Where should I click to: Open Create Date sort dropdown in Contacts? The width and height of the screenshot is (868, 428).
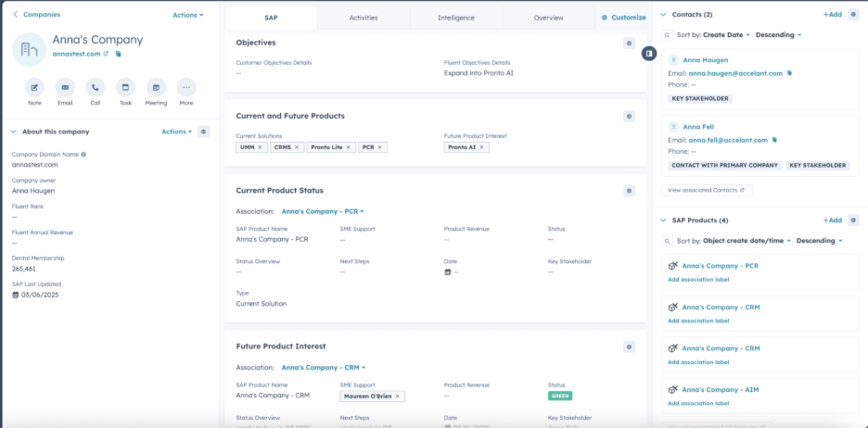pos(726,35)
